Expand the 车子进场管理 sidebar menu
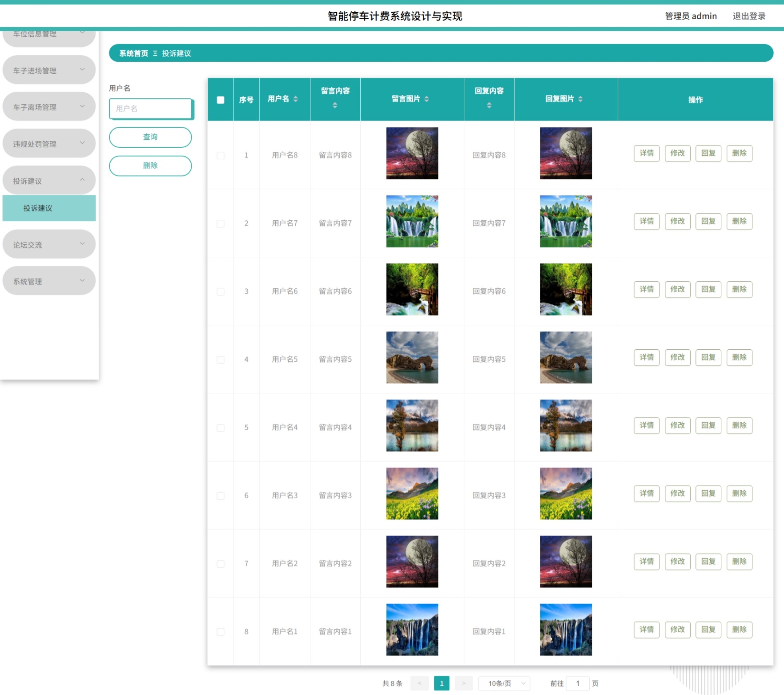This screenshot has height=695, width=784. (49, 70)
